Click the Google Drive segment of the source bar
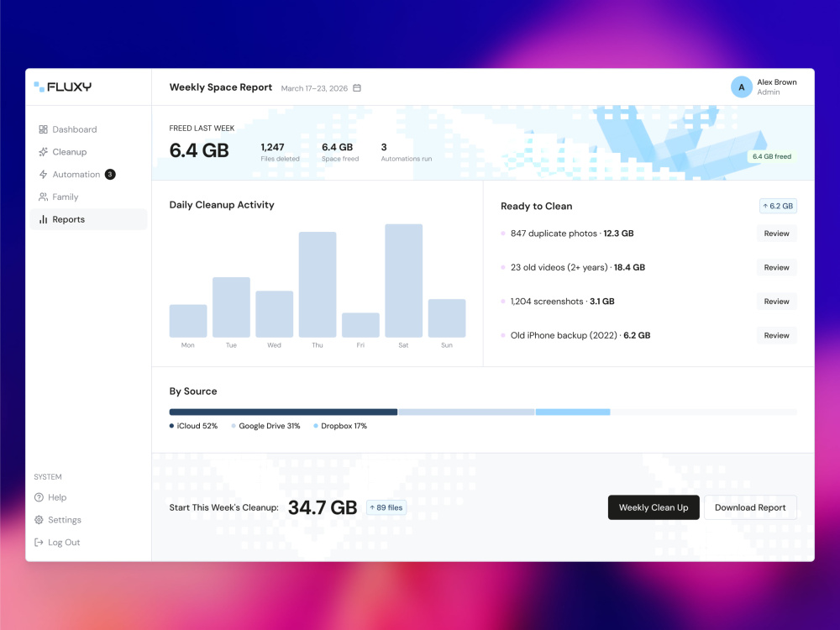840x630 pixels. tap(466, 412)
